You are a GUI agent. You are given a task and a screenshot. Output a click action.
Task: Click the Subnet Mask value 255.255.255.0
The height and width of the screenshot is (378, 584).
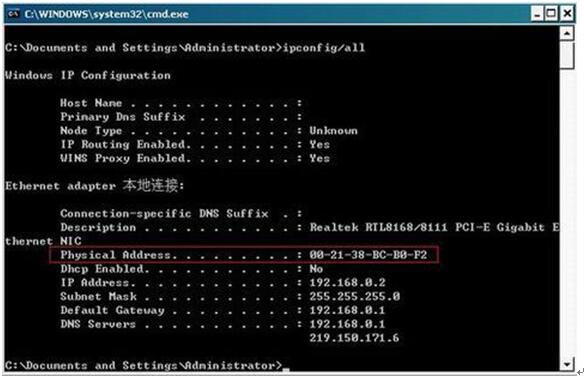click(x=354, y=296)
